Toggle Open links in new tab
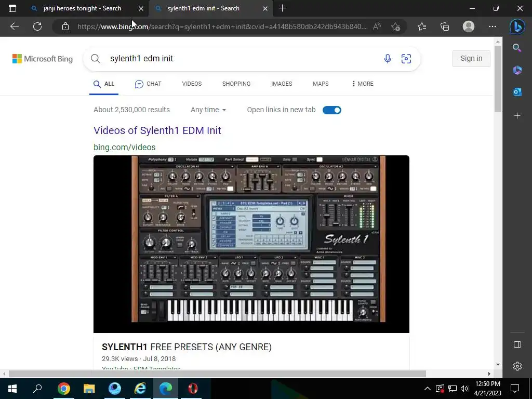Screen dimensions: 532x399 (332, 110)
